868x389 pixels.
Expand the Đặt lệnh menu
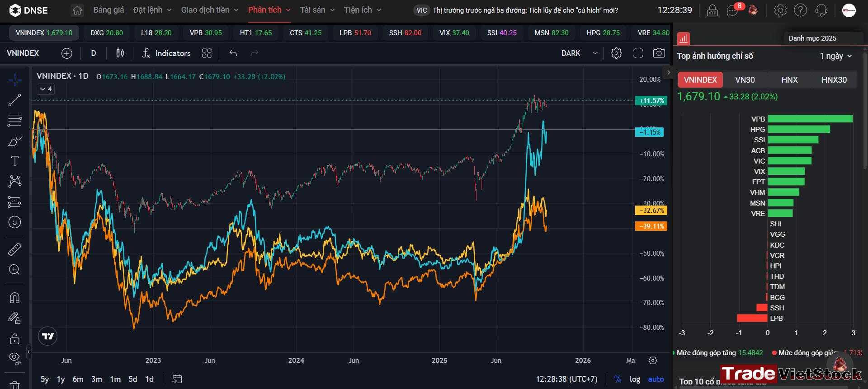(x=152, y=10)
